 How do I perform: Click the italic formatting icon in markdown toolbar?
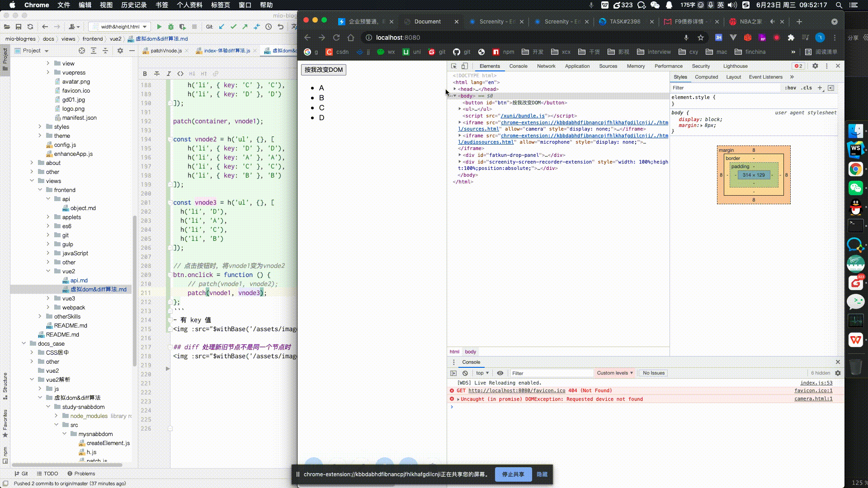point(169,74)
